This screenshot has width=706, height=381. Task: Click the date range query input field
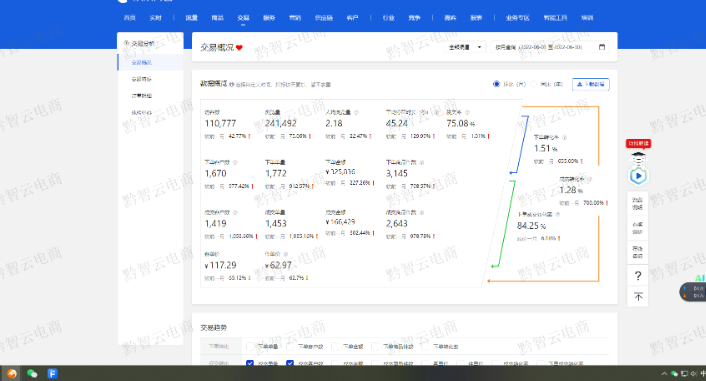[x=550, y=47]
